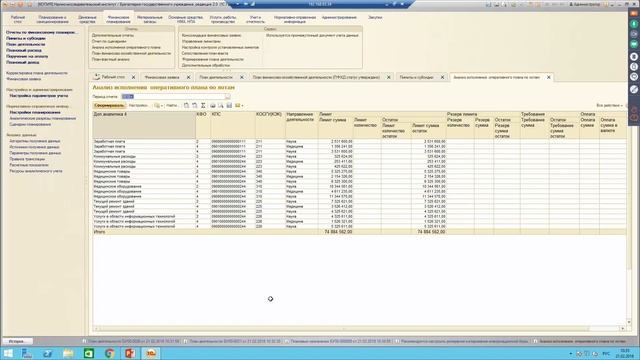This screenshot has height=360, width=640.
Task: Close the Анализ исполнения оперативного плана tab
Action: [x=549, y=77]
